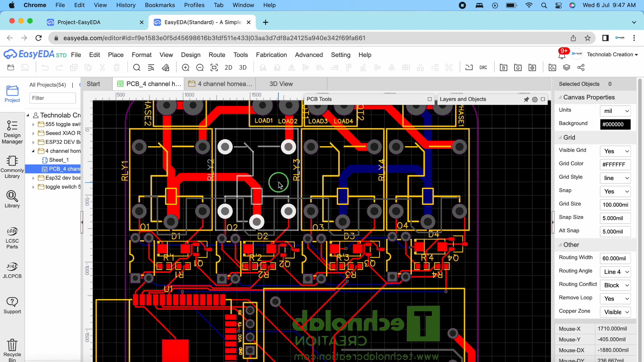Pin the Layers and Objects panel
This screenshot has width=644, height=362.
(x=526, y=100)
